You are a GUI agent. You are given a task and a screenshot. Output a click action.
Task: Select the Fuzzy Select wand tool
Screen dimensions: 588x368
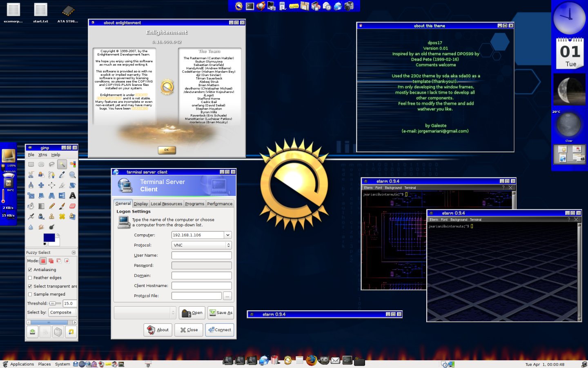pyautogui.click(x=62, y=164)
